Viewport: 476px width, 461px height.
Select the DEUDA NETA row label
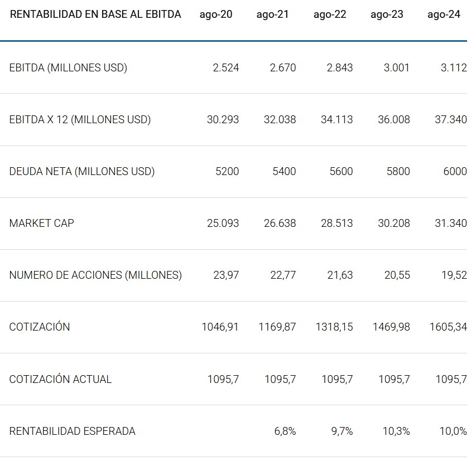coord(82,172)
